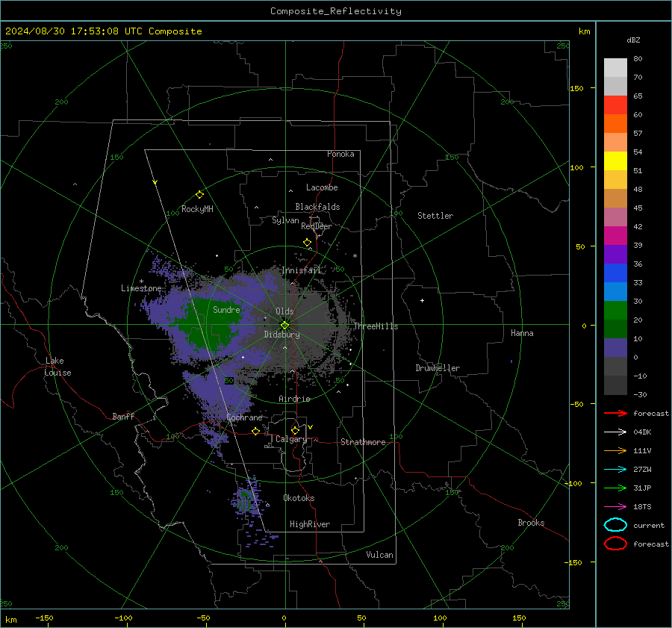Click the cyan current ellipse icon

(615, 525)
